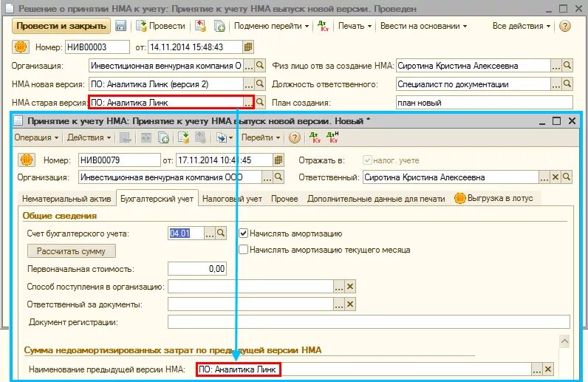Click the Документ регистрации input field
The image size is (588, 382).
pos(369,322)
